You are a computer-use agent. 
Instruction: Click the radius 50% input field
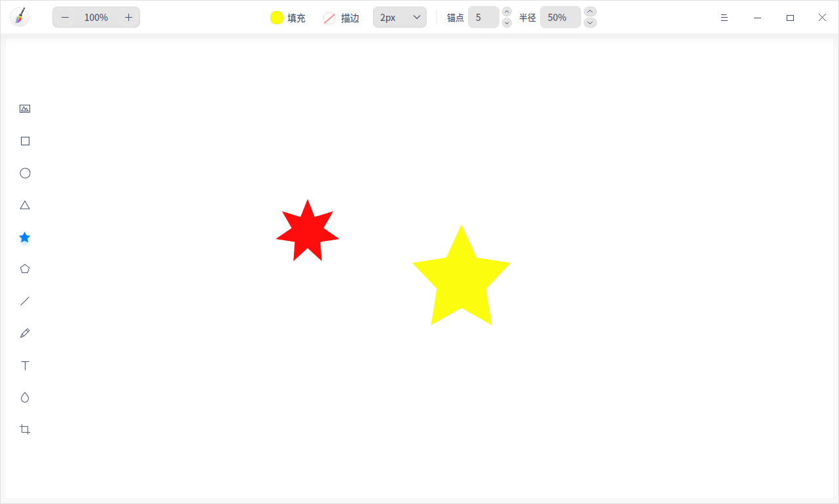[560, 17]
